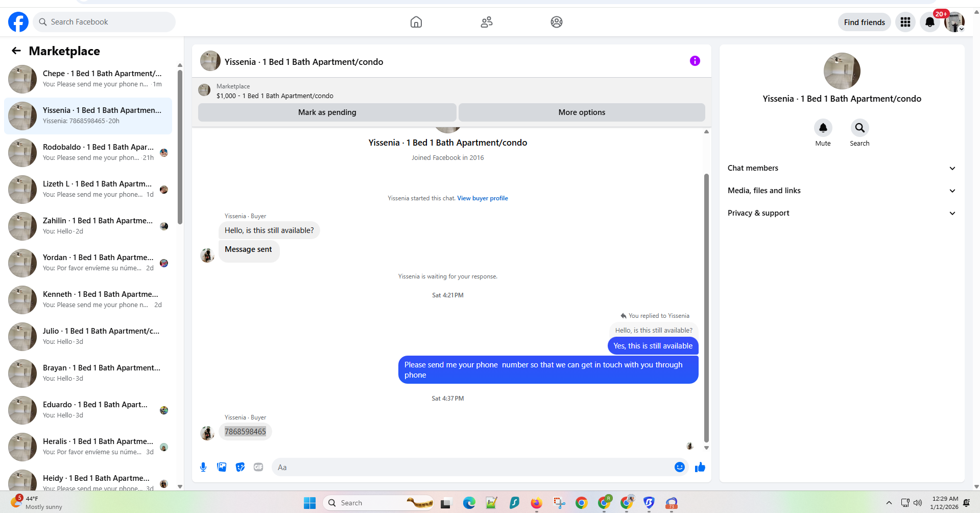Open the Friends icon in top bar
The image size is (980, 513).
[x=487, y=22]
